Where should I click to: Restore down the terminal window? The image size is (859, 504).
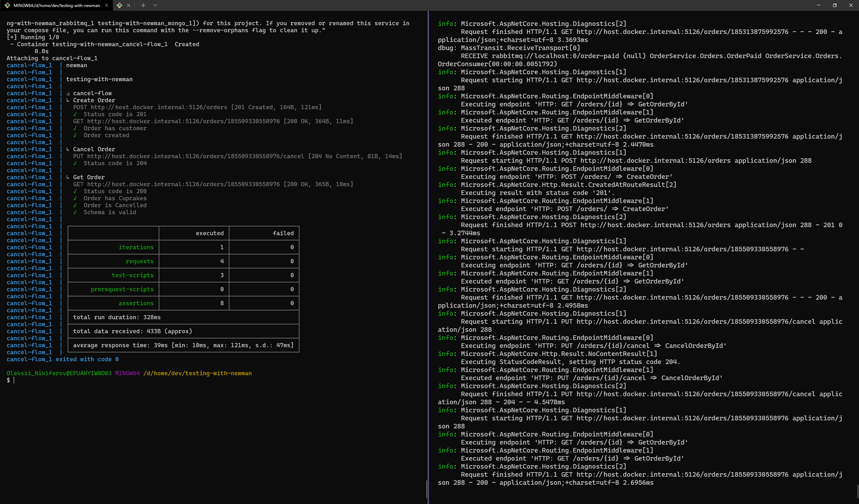pyautogui.click(x=835, y=5)
